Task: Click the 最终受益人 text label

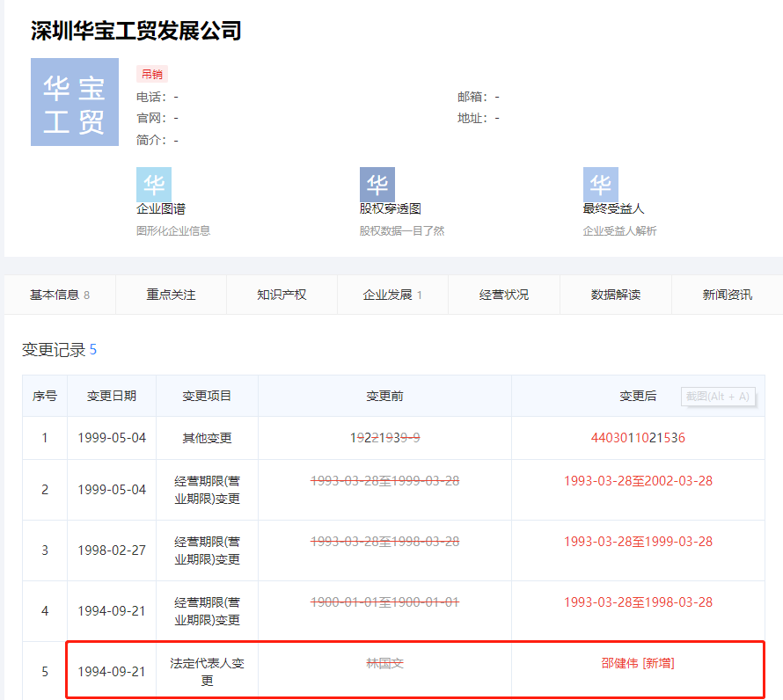Action: click(x=613, y=209)
